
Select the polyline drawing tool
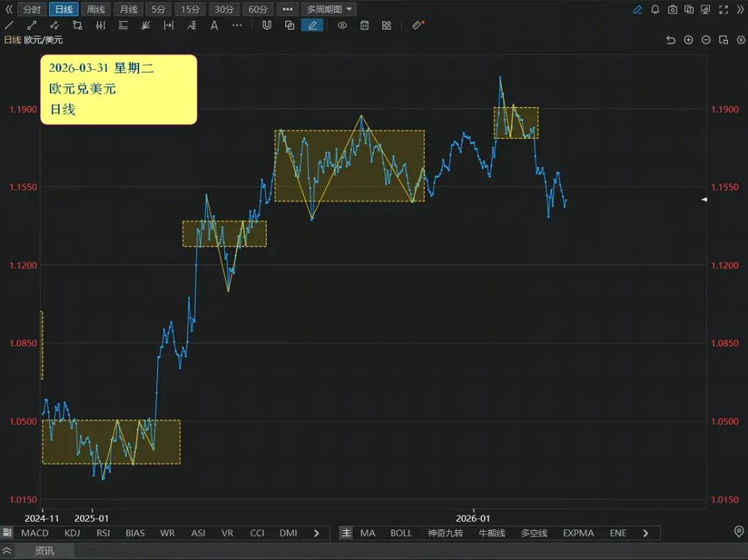(x=55, y=26)
